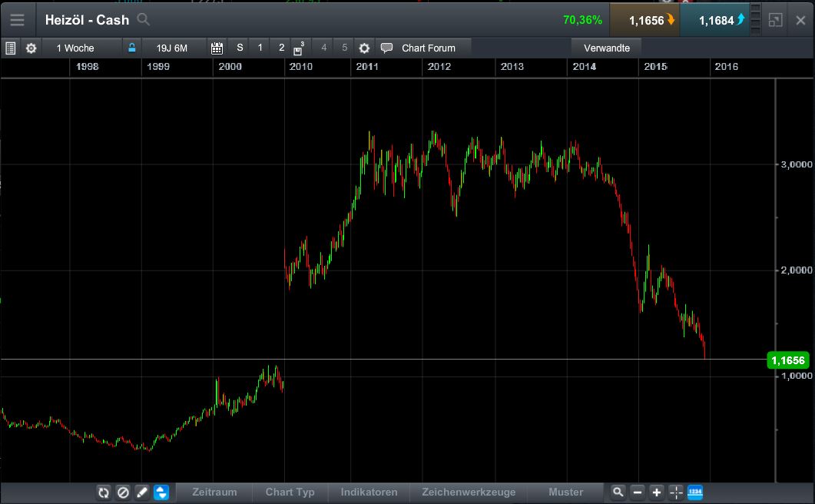Open the Indikatoren menu
The width and height of the screenshot is (815, 504).
pyautogui.click(x=369, y=492)
